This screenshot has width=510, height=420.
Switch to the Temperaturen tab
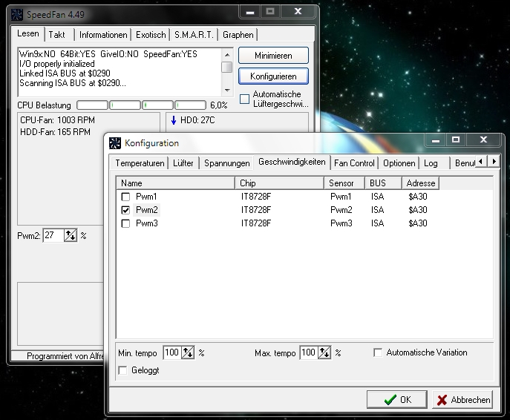click(140, 163)
